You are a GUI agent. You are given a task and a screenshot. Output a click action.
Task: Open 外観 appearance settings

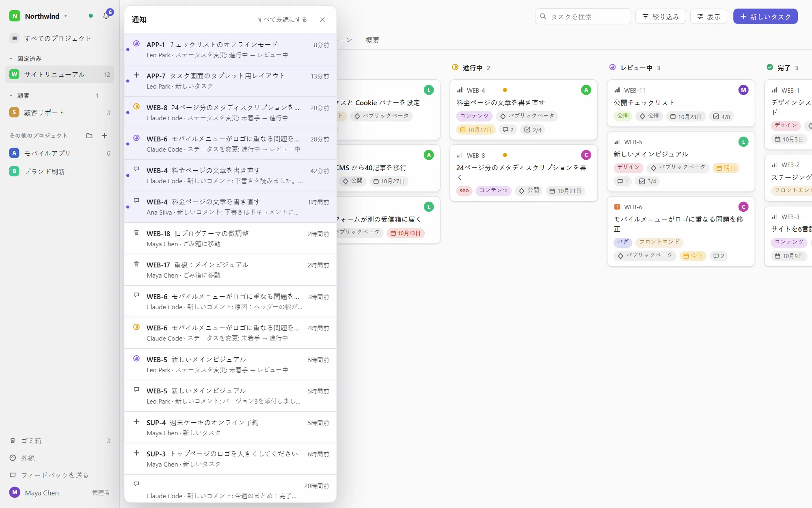60,458
